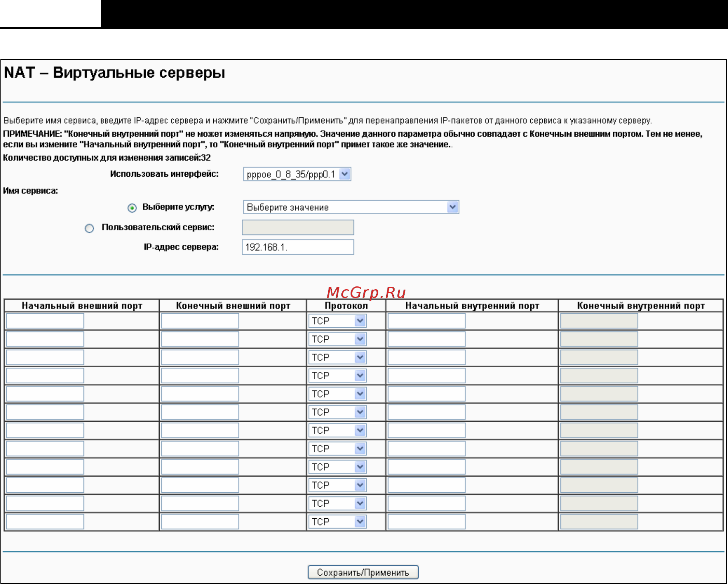Image resolution: width=728 pixels, height=584 pixels.
Task: Focus 'Начальный внутренний порт' field in row 10
Action: pos(427,485)
